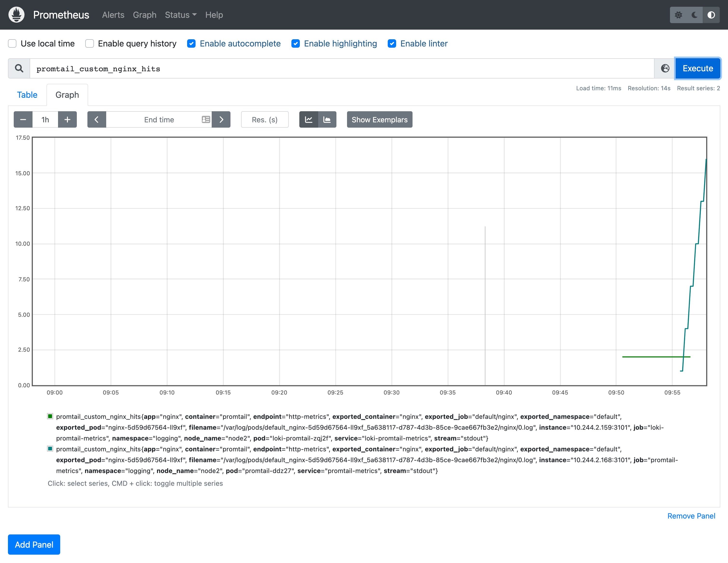Select browser-preferred contrast theme icon
728x563 pixels.
(711, 15)
